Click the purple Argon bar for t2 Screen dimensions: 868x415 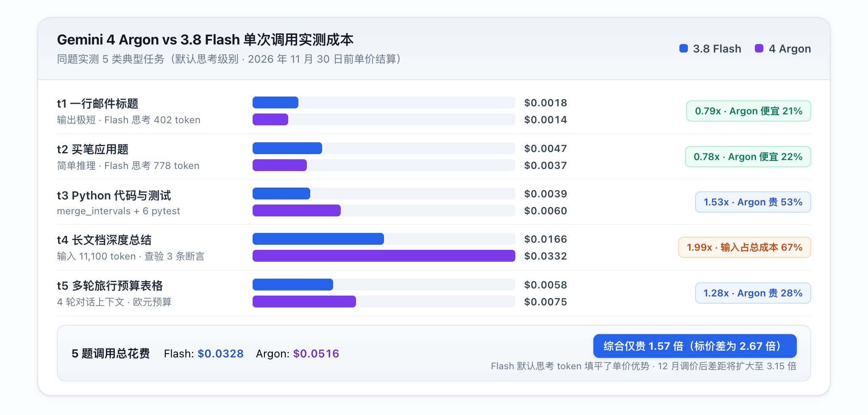(280, 165)
